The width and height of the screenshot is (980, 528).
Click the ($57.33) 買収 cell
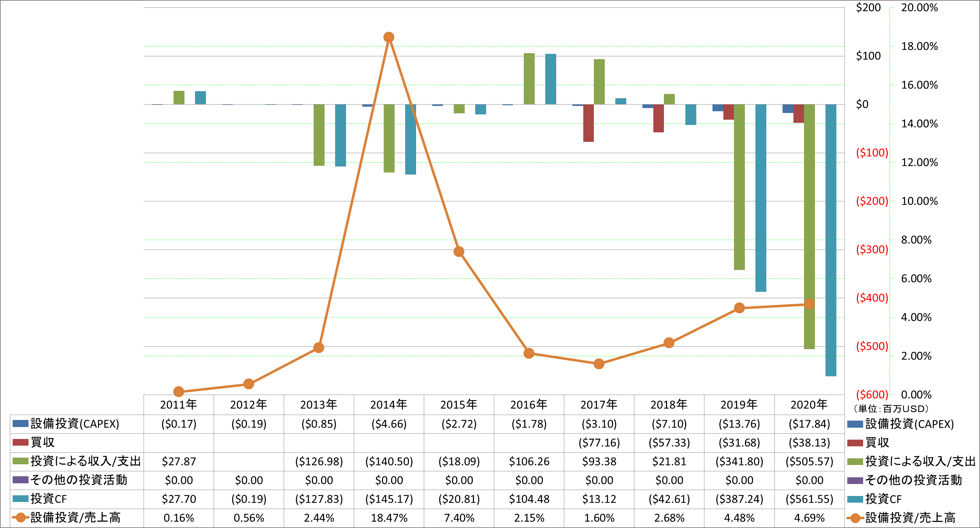point(669,442)
